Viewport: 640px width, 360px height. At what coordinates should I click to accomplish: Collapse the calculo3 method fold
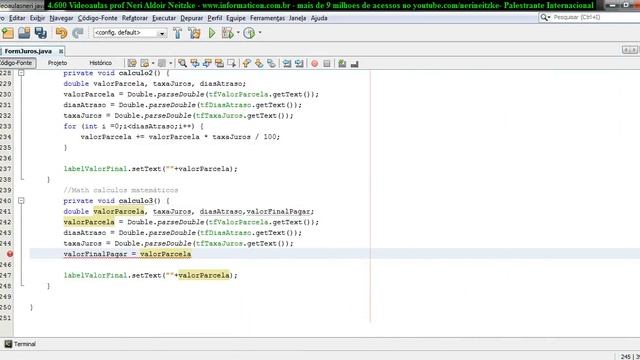pyautogui.click(x=21, y=200)
